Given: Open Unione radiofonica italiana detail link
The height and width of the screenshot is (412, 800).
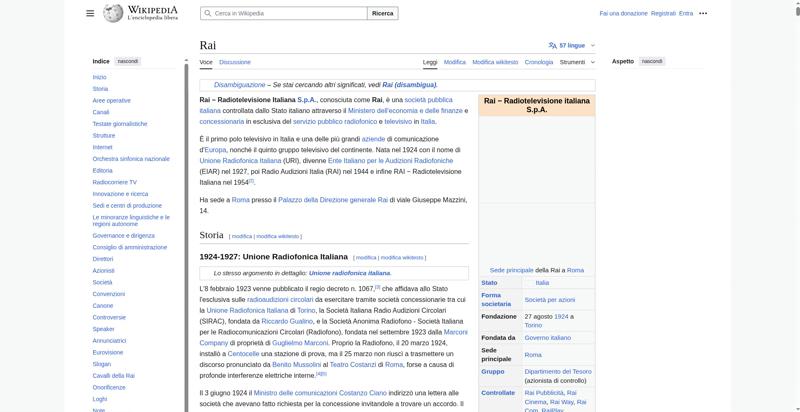Looking at the screenshot, I should click(349, 274).
